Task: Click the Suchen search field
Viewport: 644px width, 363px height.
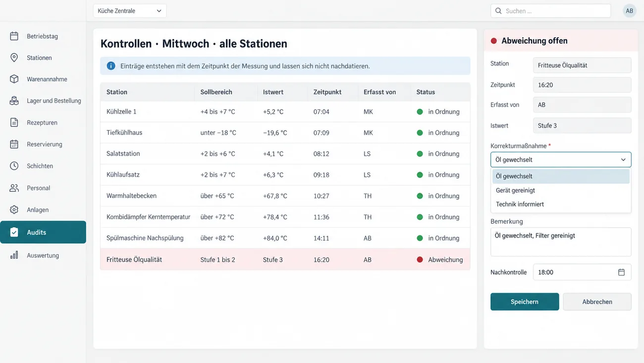Action: [550, 11]
